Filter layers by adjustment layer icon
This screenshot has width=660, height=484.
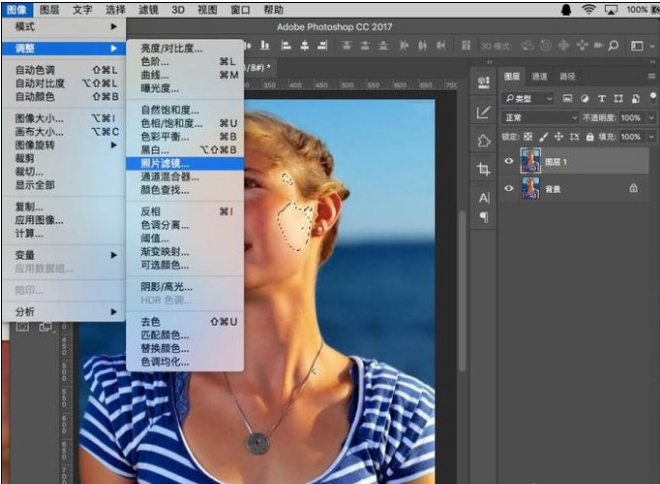583,98
